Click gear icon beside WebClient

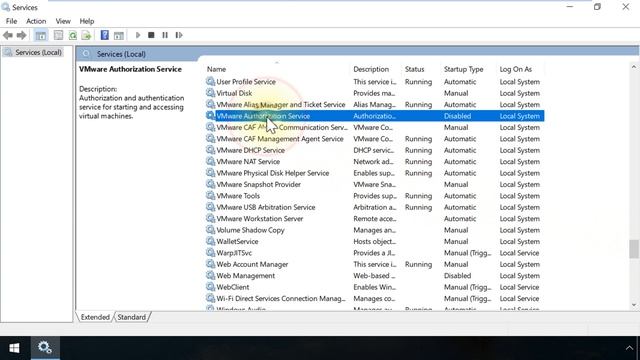click(x=210, y=287)
